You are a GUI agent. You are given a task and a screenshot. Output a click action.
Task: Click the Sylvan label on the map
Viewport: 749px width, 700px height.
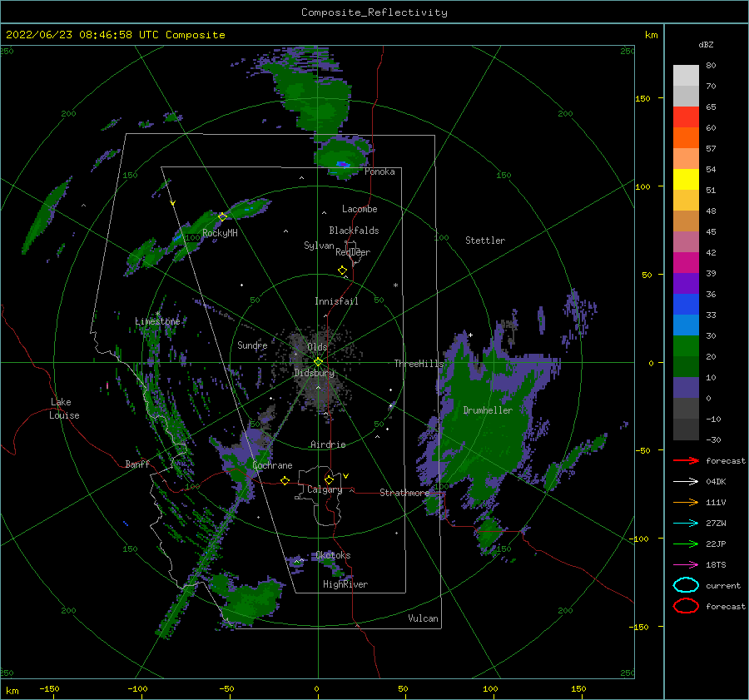coord(319,246)
